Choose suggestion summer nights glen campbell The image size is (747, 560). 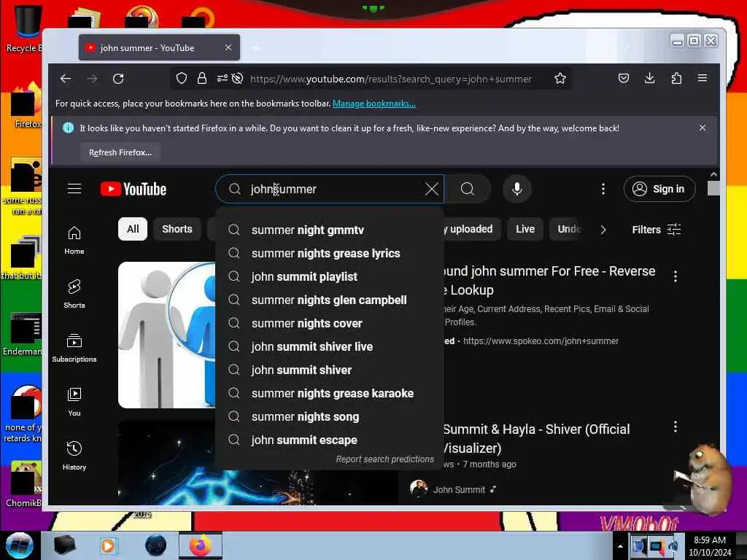coord(330,300)
